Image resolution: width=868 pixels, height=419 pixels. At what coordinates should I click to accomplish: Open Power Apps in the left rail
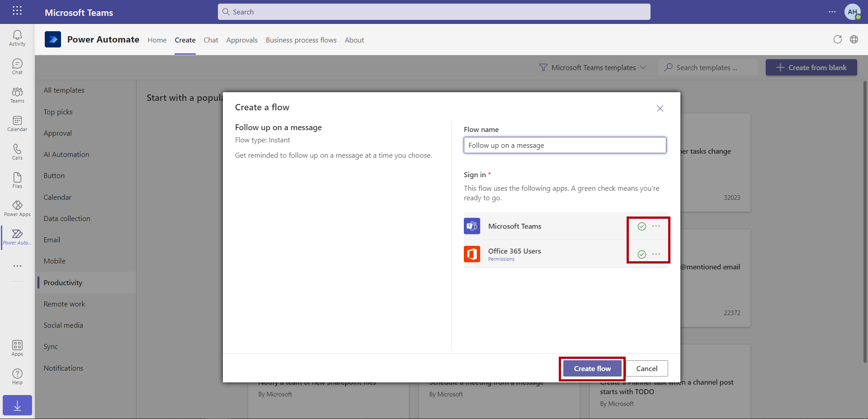(x=17, y=209)
